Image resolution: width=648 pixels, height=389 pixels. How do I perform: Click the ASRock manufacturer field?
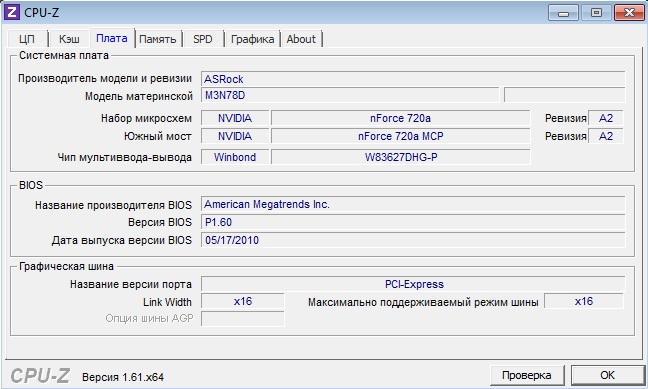pyautogui.click(x=413, y=79)
